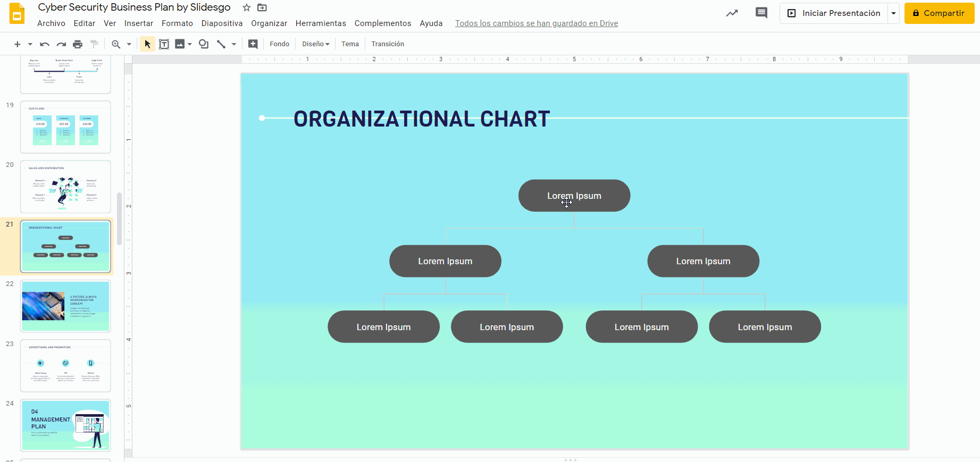The width and height of the screenshot is (980, 462).
Task: Expand the line type dropdown arrow
Action: click(234, 44)
